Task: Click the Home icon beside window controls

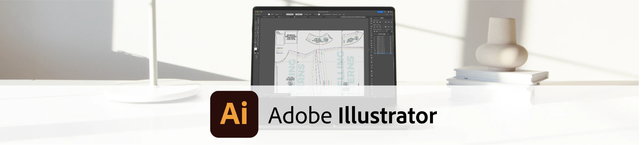Action: point(261,12)
